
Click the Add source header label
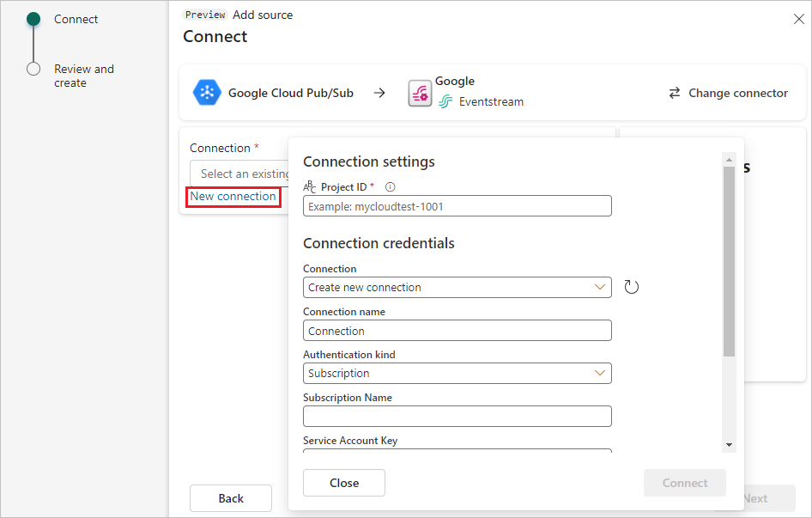pyautogui.click(x=263, y=15)
